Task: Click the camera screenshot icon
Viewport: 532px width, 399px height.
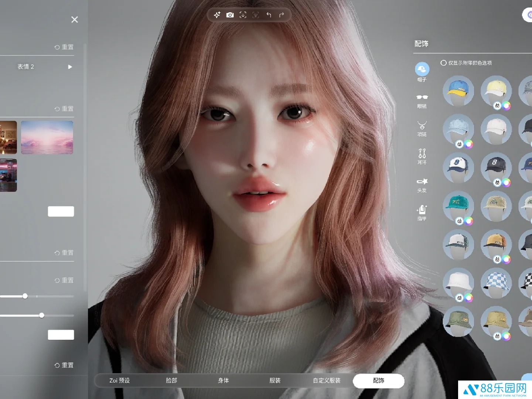Action: coord(230,15)
